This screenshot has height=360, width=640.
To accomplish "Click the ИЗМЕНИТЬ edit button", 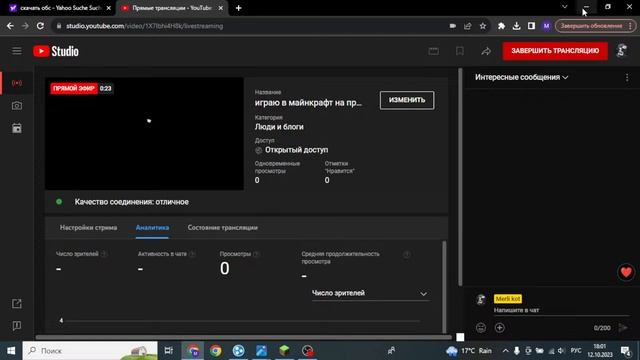I will click(407, 100).
